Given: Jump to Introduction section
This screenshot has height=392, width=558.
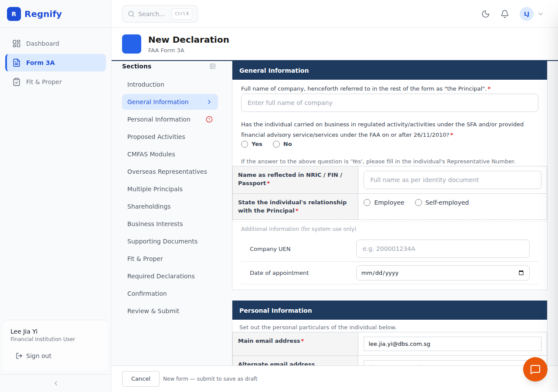Looking at the screenshot, I should tap(170, 84).
